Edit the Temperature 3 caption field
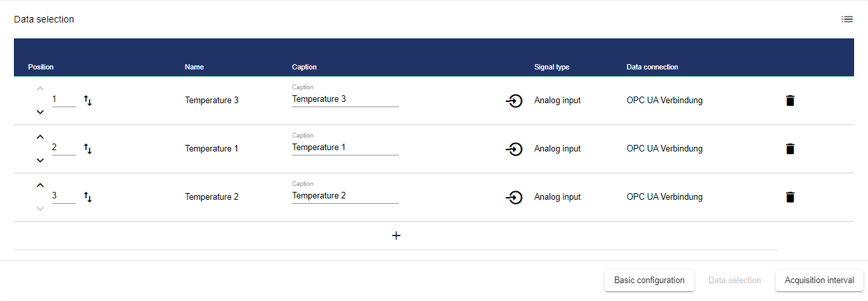Screen dimensions: 868x301 345,99
